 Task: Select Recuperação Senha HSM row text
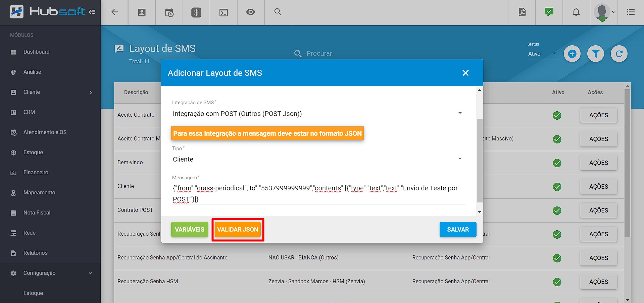click(148, 282)
